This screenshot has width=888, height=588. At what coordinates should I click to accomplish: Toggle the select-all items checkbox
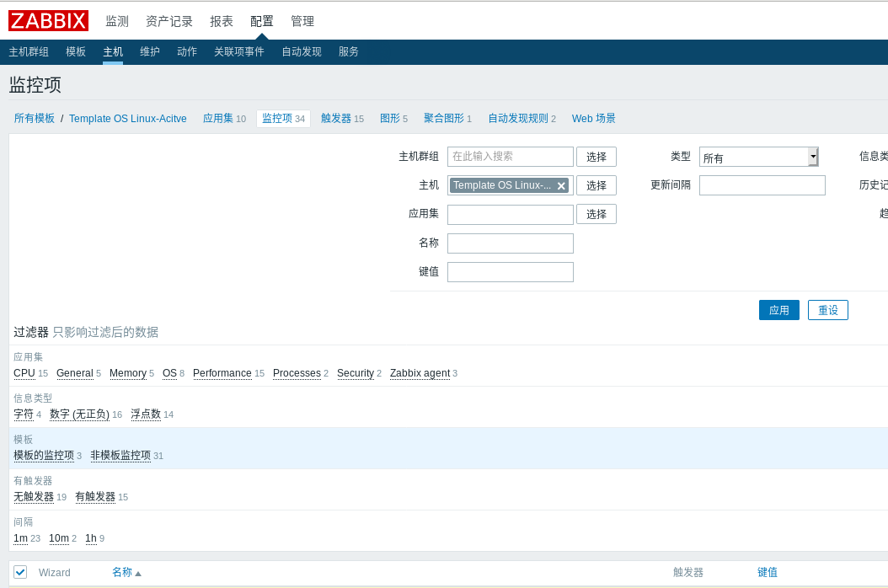[20, 572]
